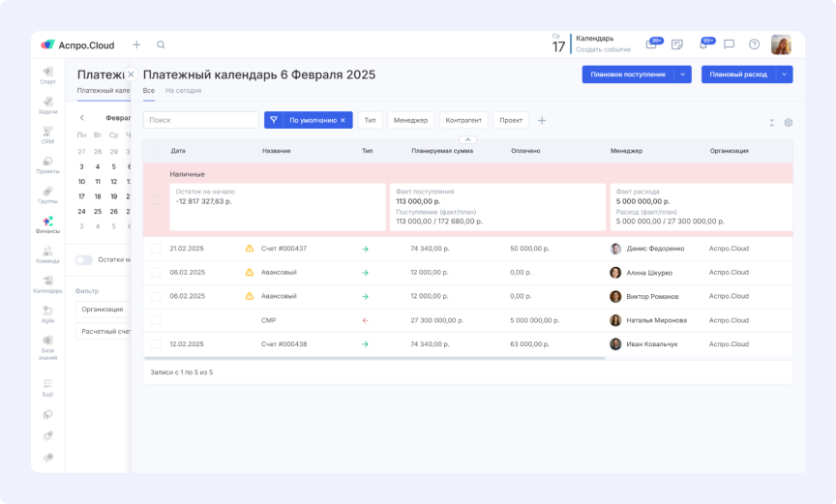Screen dimensions: 836x504
Task: Toggle the Остатки switch in the left panel
Action: click(84, 259)
